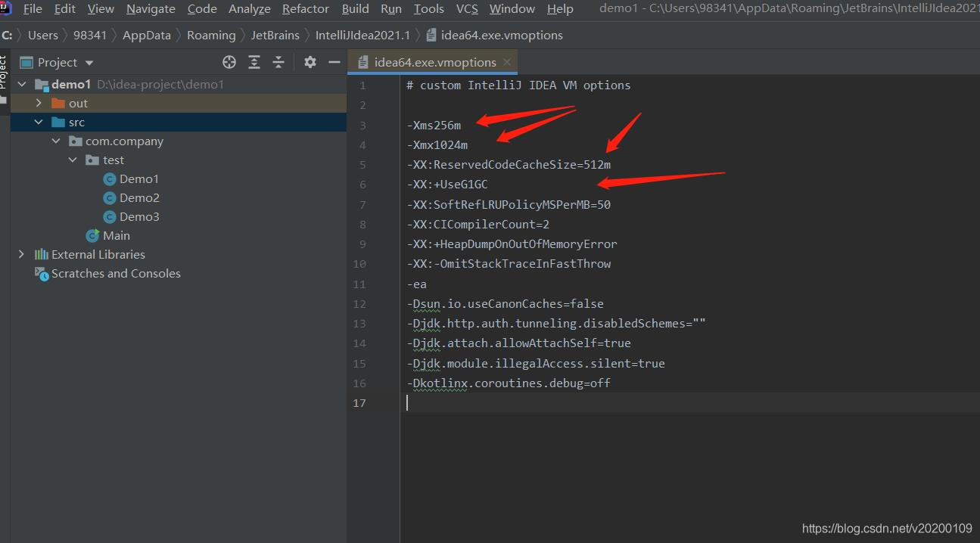Close the idea64.exe.vmoptions tab
This screenshot has height=543, width=980.
[507, 62]
